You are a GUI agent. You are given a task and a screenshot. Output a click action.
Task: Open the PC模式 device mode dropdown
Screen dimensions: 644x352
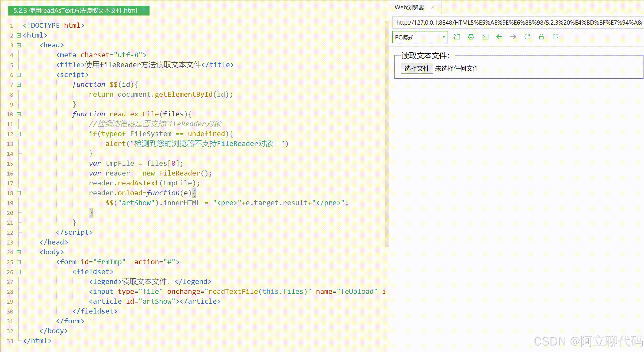coord(420,37)
